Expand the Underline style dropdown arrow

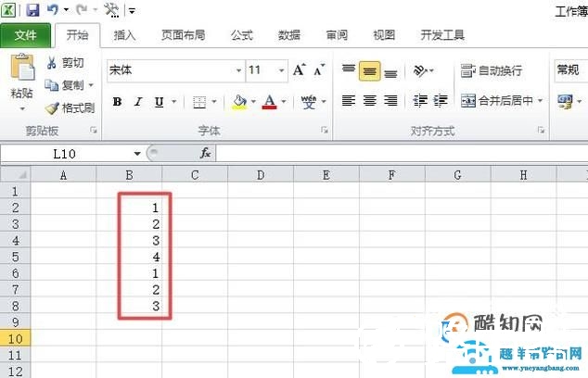pyautogui.click(x=173, y=102)
